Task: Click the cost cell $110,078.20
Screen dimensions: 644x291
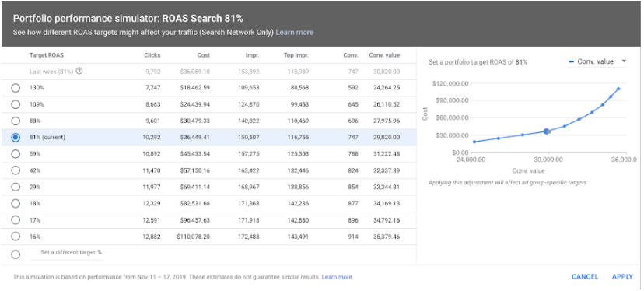Action: (x=194, y=237)
